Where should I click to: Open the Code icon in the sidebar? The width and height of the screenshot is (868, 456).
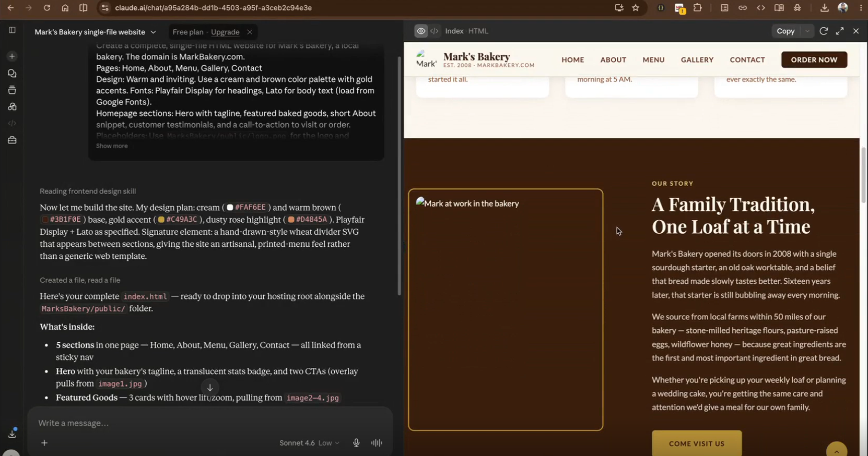[x=12, y=123]
